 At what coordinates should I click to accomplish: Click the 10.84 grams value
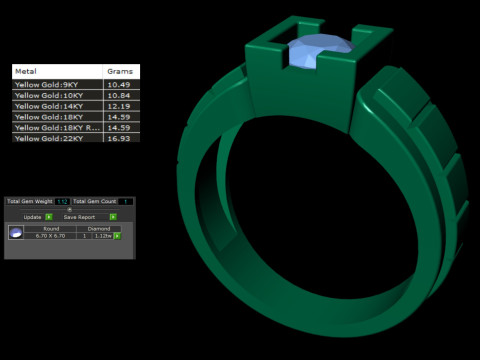[119, 95]
